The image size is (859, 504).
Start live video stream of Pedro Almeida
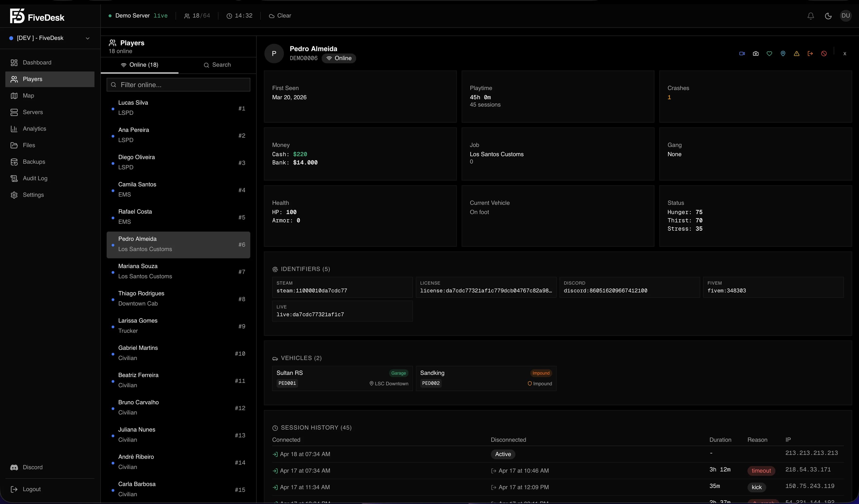[742, 54]
